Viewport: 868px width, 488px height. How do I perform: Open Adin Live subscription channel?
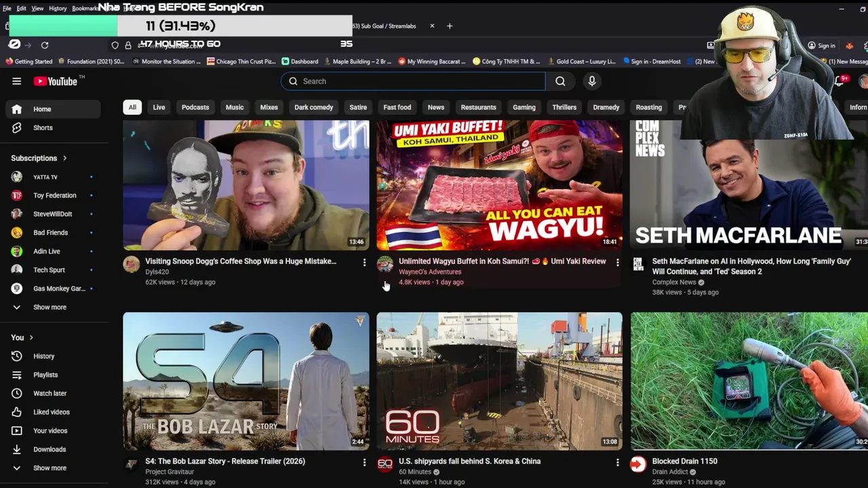click(x=53, y=251)
